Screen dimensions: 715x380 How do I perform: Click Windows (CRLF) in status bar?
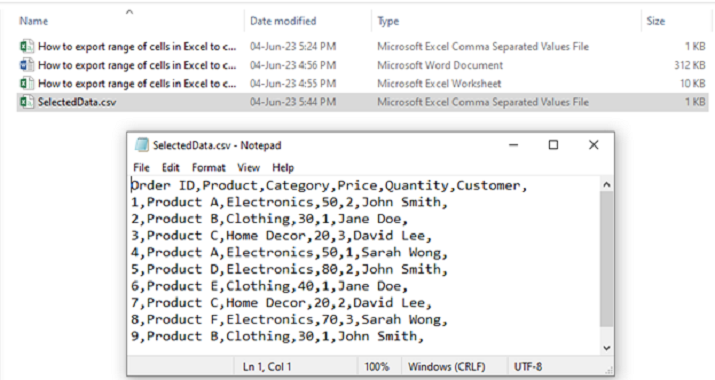[446, 367]
